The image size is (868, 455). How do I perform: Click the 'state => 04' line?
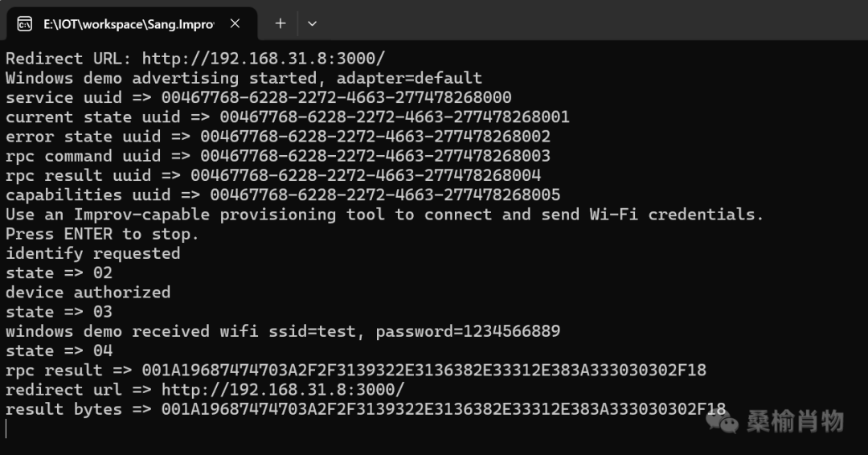tap(59, 351)
